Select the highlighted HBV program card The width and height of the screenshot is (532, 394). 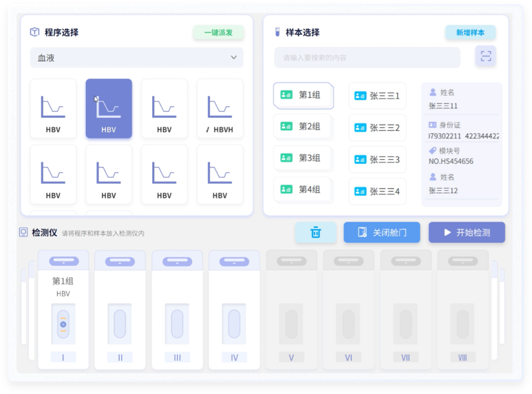[x=109, y=108]
